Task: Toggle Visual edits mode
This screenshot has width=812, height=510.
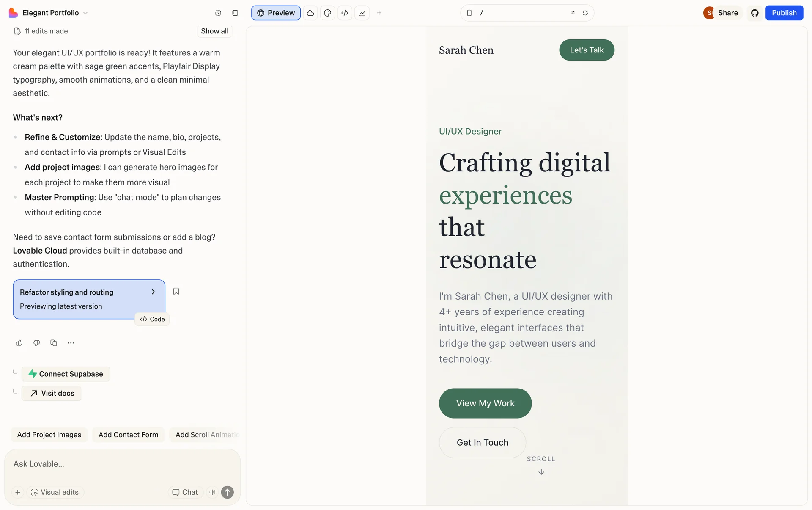Action: (55, 492)
